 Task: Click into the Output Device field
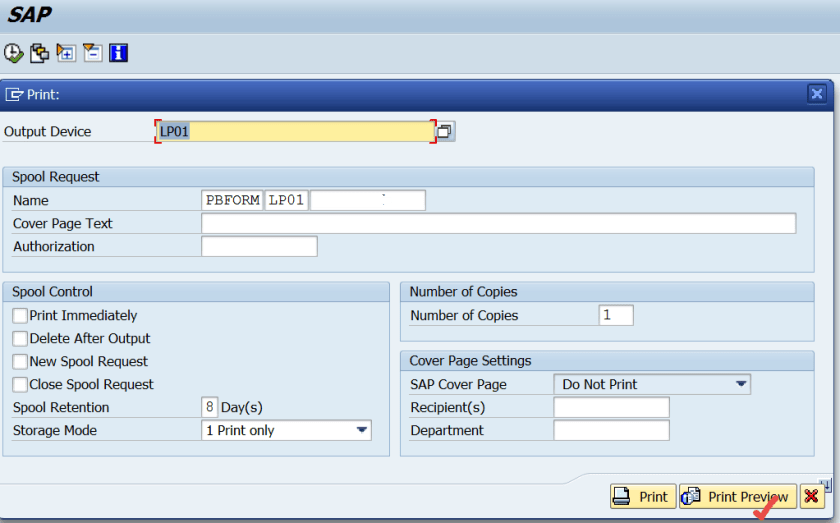click(x=296, y=131)
